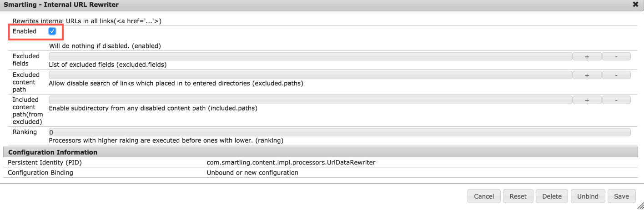Close the Internal URL Rewriter dialog
644x210 pixels.
[635, 4]
